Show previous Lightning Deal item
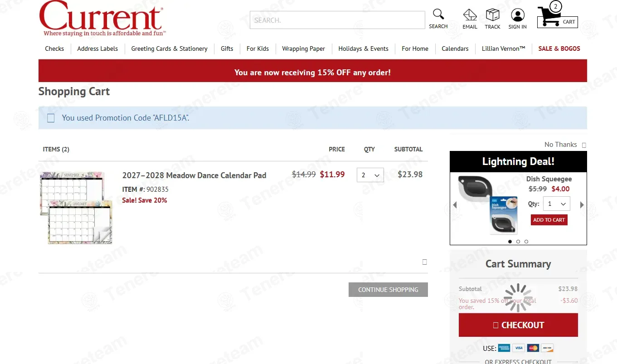Image resolution: width=617 pixels, height=364 pixels. (455, 205)
